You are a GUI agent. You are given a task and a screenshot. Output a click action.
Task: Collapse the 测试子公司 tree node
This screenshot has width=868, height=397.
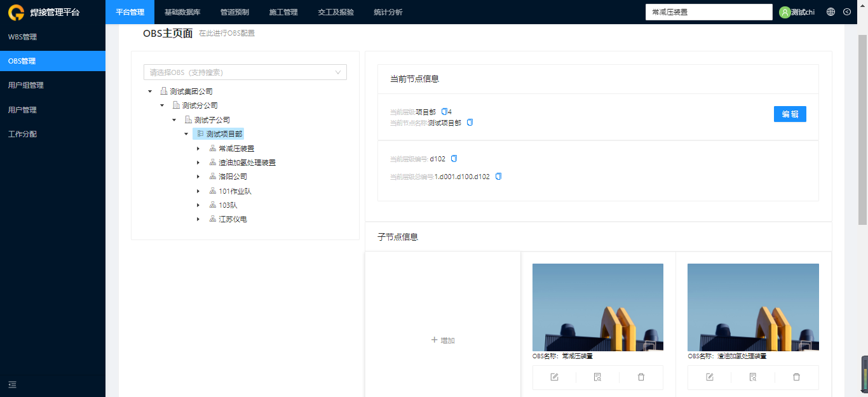[174, 120]
